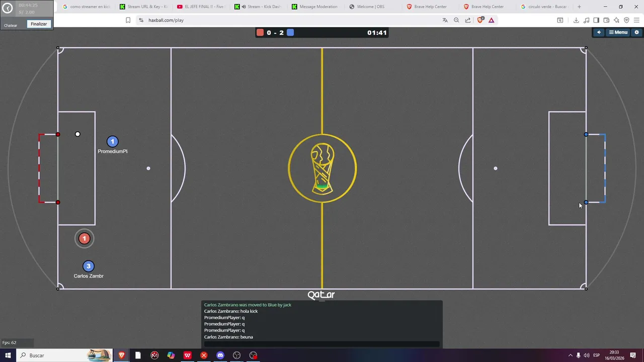Open the red X app in taskbar

click(x=204, y=355)
